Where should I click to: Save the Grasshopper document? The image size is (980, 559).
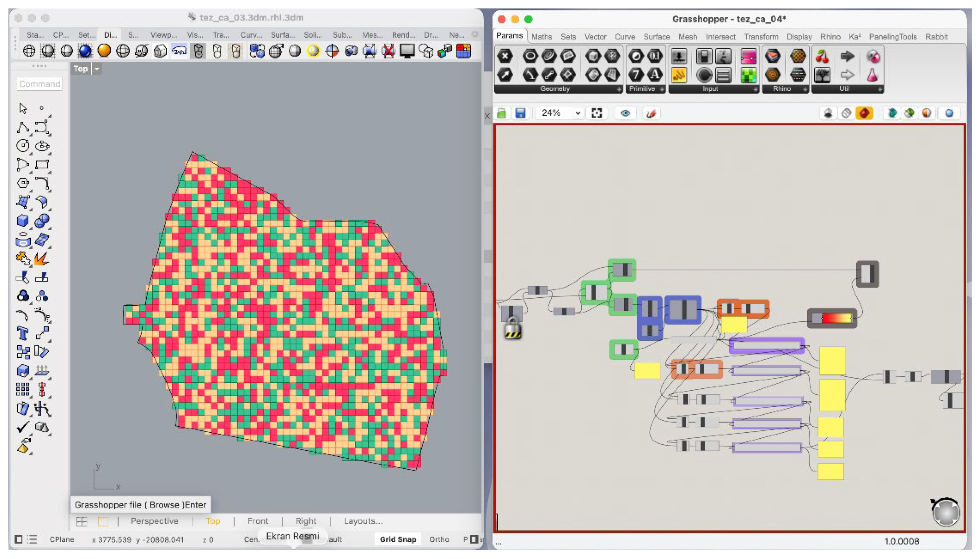(520, 113)
